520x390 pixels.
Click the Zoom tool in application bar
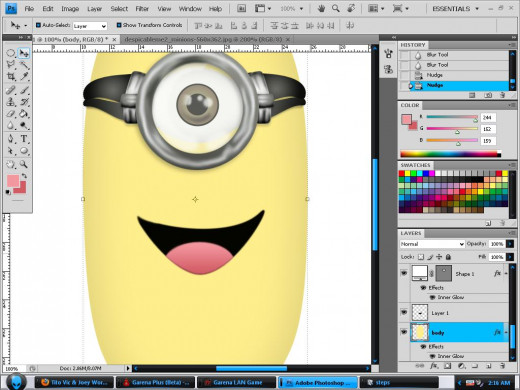tap(336, 8)
